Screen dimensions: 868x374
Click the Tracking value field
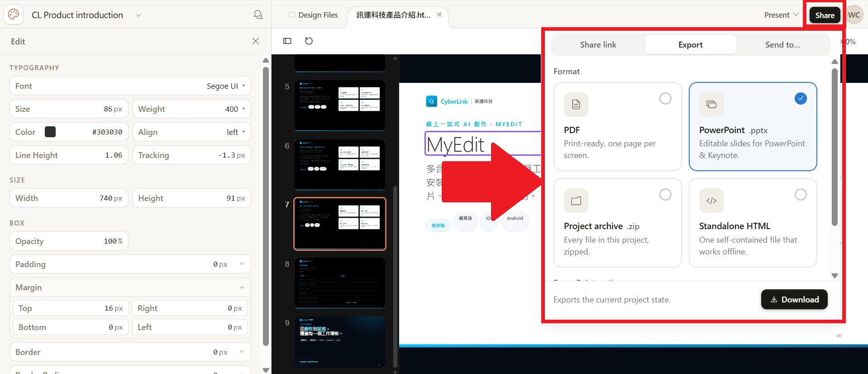[192, 155]
